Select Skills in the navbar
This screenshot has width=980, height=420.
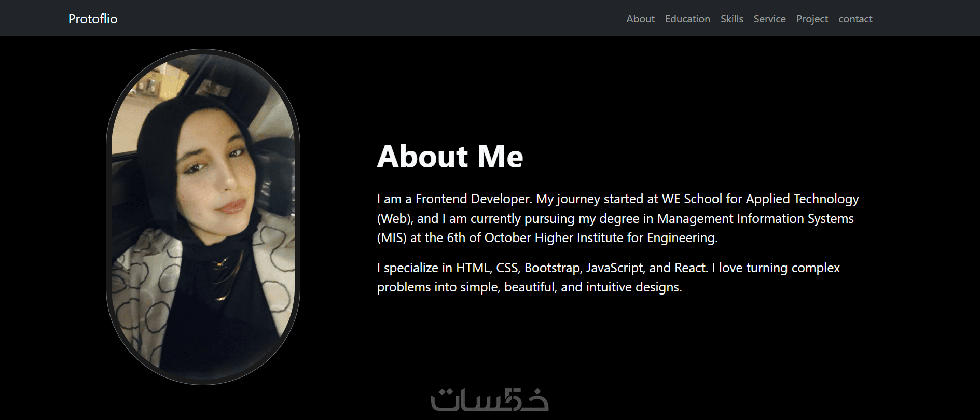click(731, 19)
